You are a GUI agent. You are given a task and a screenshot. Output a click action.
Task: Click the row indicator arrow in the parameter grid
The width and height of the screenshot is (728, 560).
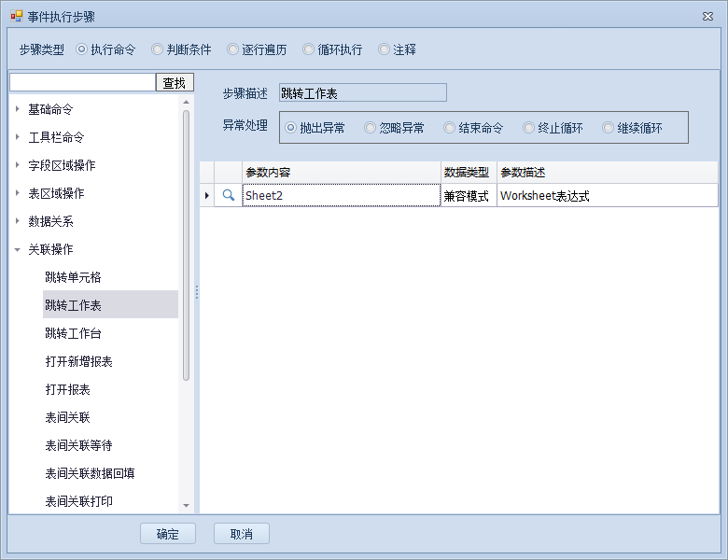point(206,196)
